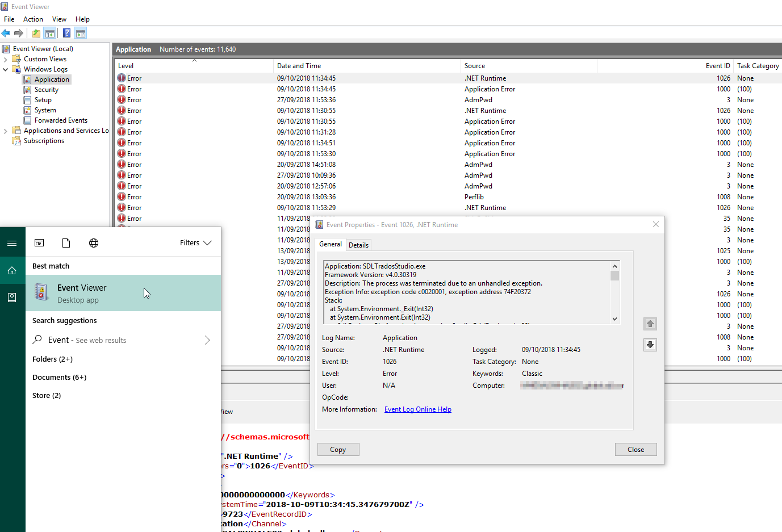782x532 pixels.
Task: Open the Help menu
Action: coord(82,19)
